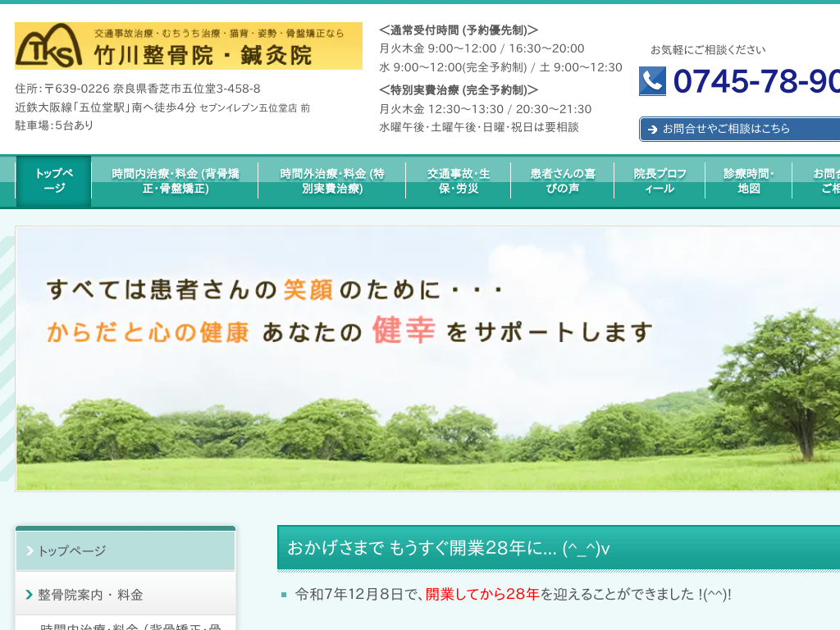Viewport: 840px width, 630px height.
Task: Open the お問合せやご相談はこちら button
Action: click(x=738, y=129)
